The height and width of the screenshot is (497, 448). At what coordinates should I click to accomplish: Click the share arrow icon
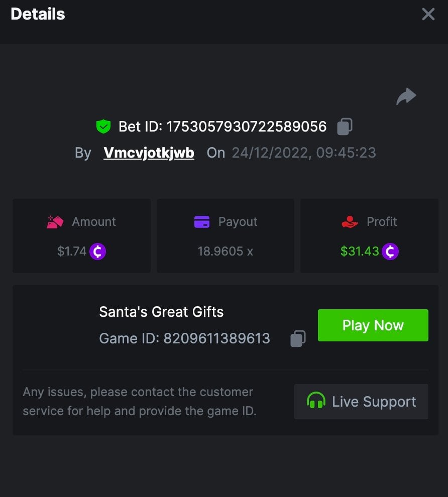406,96
